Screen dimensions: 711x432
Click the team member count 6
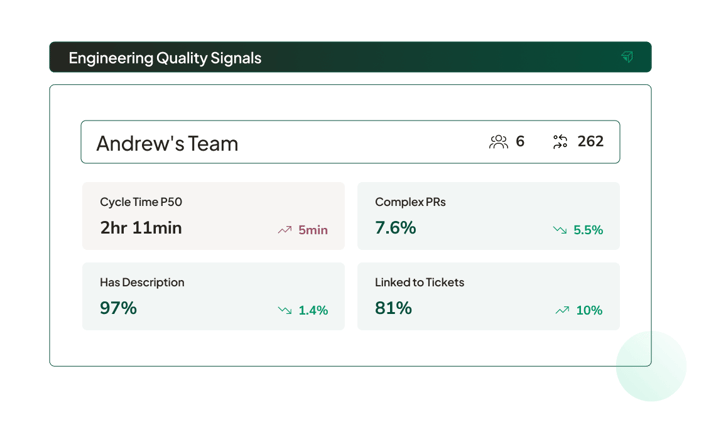click(520, 142)
